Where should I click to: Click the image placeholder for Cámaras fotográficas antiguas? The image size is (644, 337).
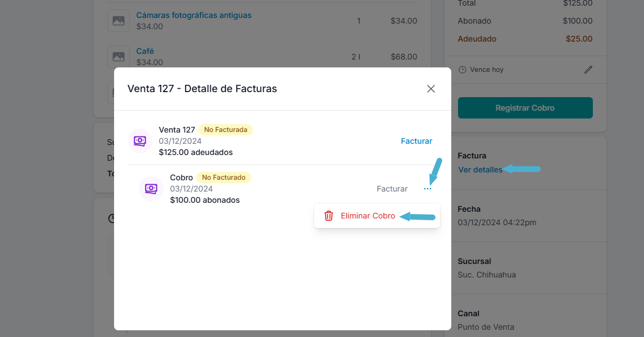click(x=119, y=21)
